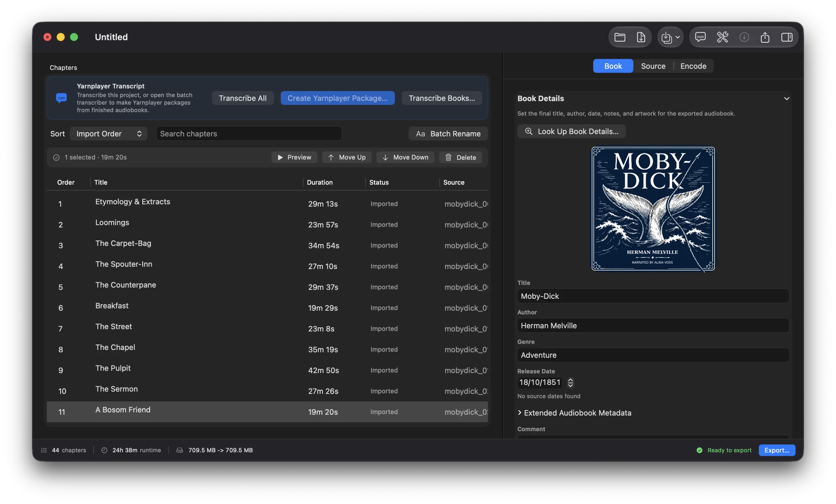
Task: Select chapter Etymology & Extracts
Action: [x=267, y=203]
